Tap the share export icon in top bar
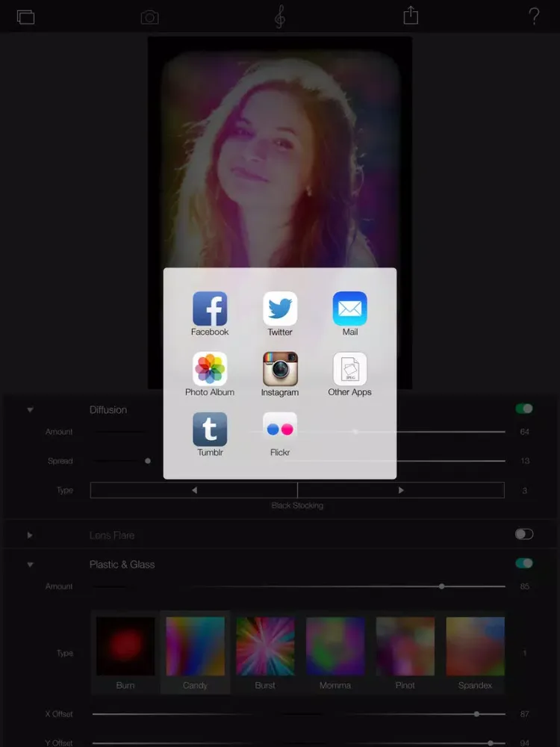This screenshot has width=560, height=747. tap(411, 16)
